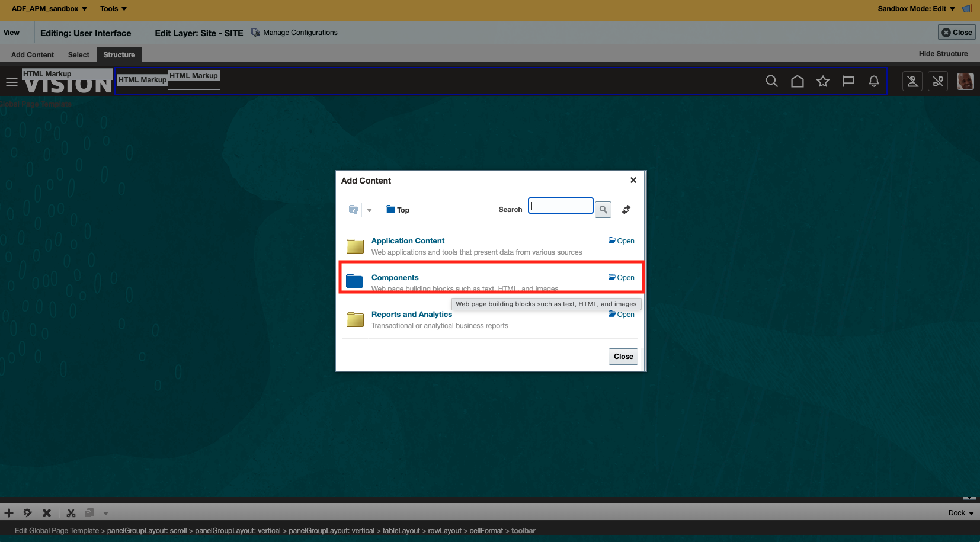This screenshot has height=542, width=980.
Task: Click the cut scissors icon in the bottom toolbar
Action: pos(71,512)
